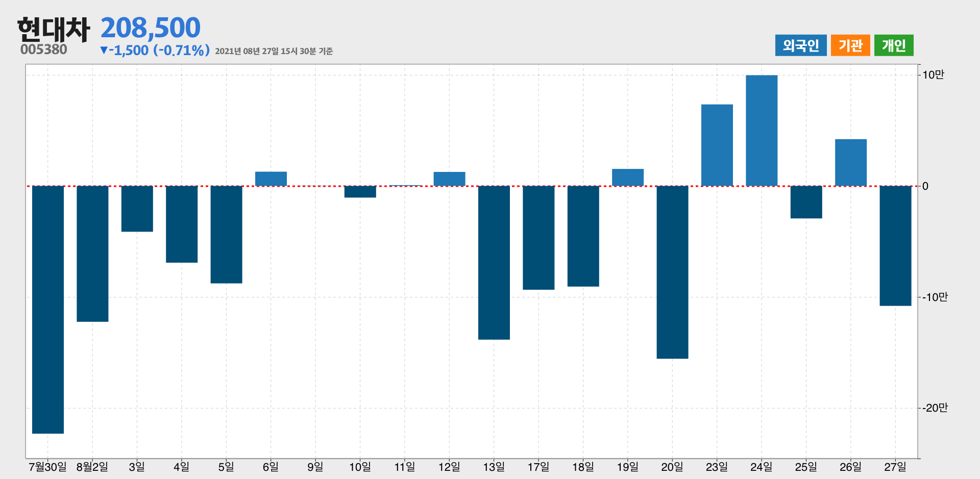Click the 현대차 stock name title
The height and width of the screenshot is (479, 980).
(54, 29)
